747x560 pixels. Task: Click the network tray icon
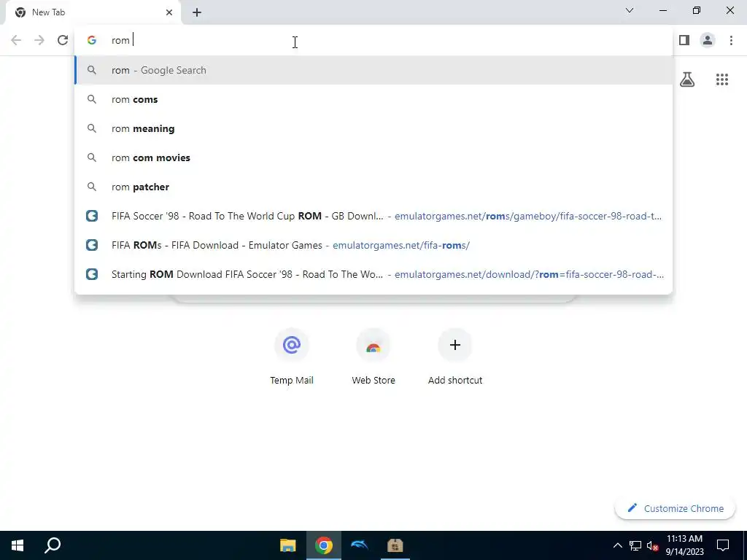click(635, 545)
